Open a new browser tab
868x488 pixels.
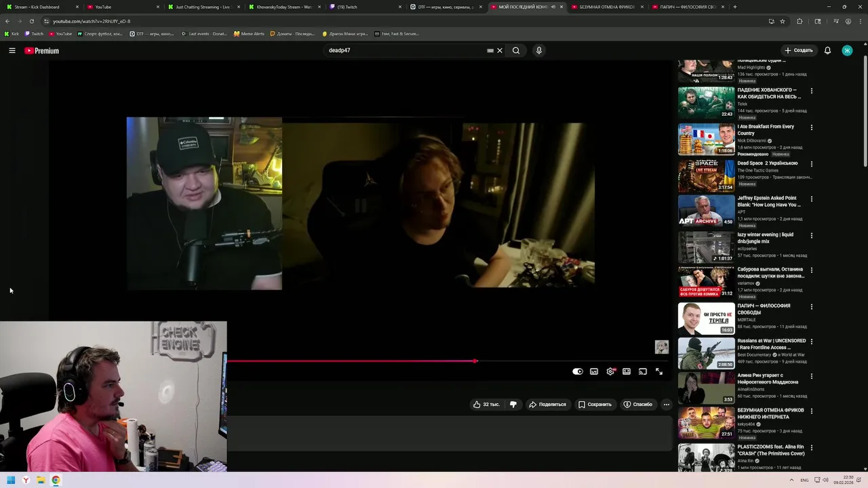click(735, 7)
